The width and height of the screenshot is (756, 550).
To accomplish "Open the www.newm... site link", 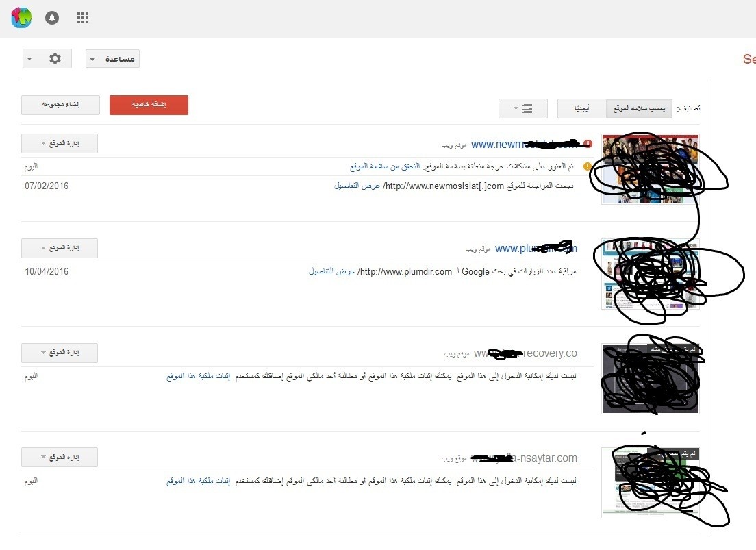I will (x=524, y=145).
